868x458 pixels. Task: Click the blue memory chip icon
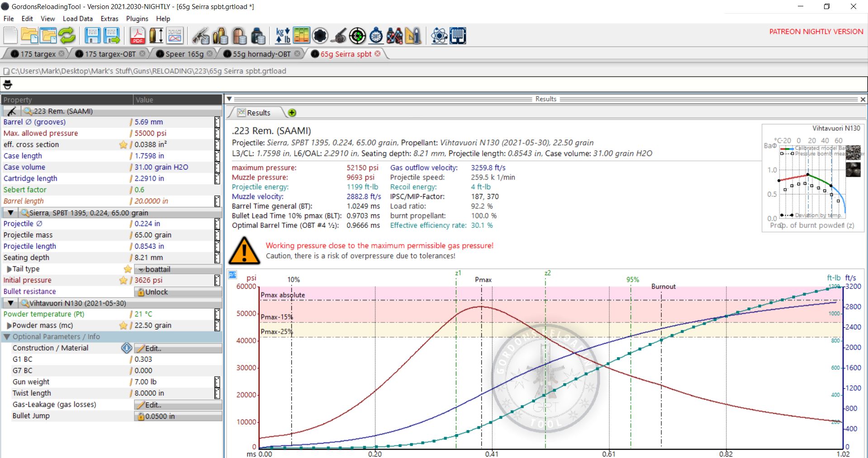[458, 35]
